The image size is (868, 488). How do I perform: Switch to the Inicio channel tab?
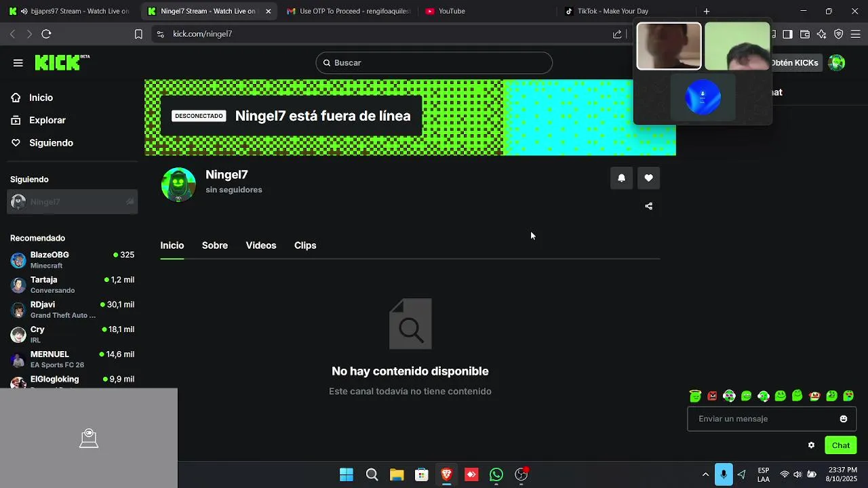click(172, 245)
